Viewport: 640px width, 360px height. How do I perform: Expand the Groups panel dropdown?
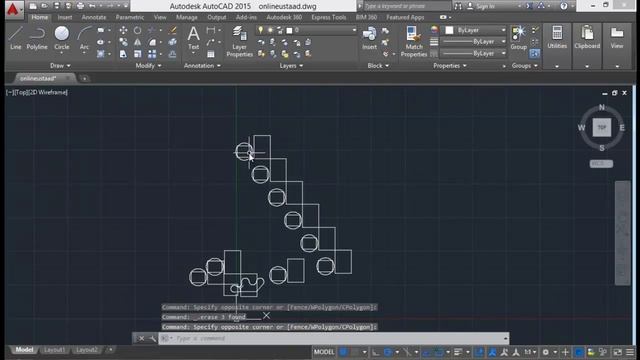[x=524, y=66]
